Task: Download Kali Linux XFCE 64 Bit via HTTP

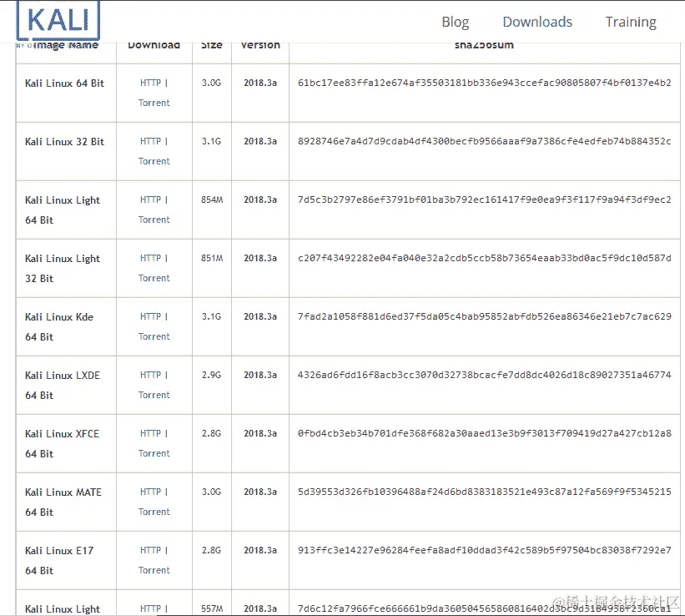Action: point(150,433)
